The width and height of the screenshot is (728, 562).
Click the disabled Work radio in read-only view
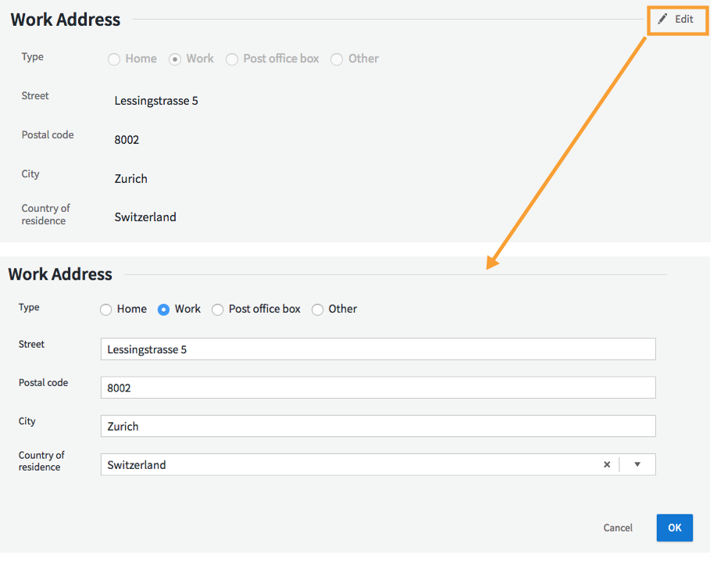(x=175, y=59)
